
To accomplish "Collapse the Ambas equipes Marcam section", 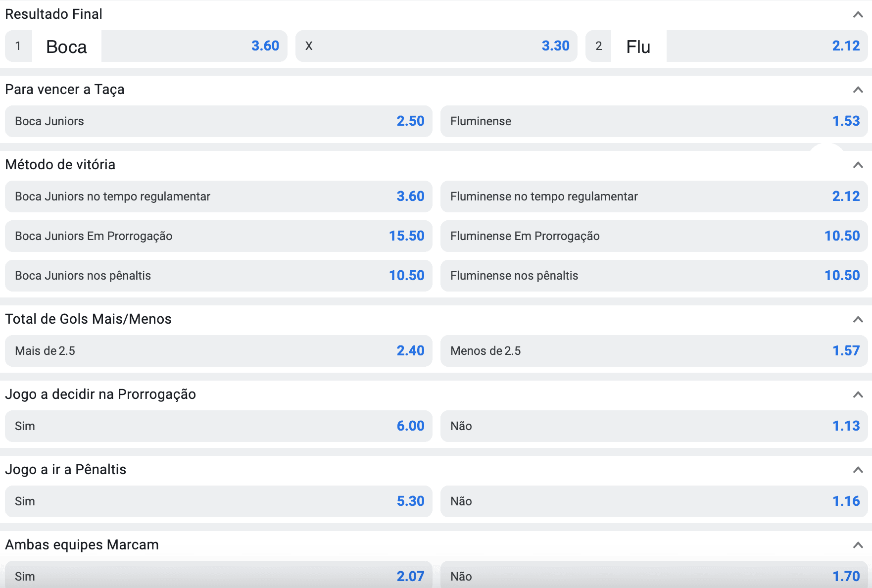I will [x=858, y=545].
